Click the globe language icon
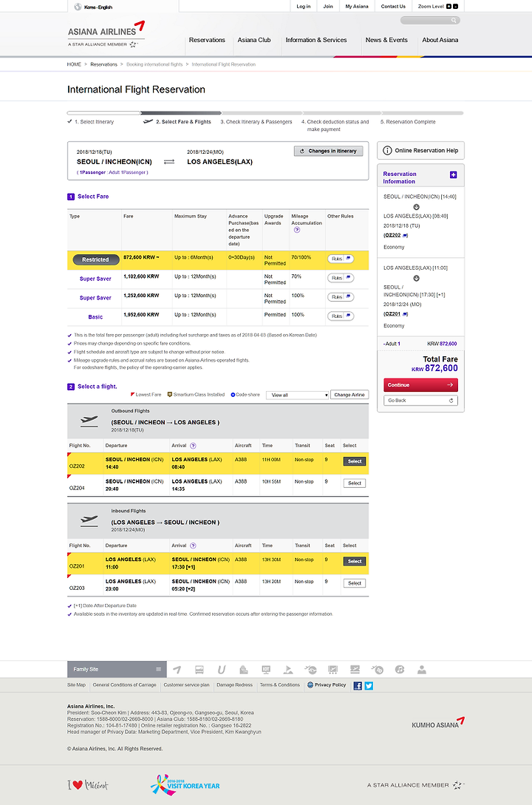Image resolution: width=532 pixels, height=805 pixels. click(x=78, y=7)
